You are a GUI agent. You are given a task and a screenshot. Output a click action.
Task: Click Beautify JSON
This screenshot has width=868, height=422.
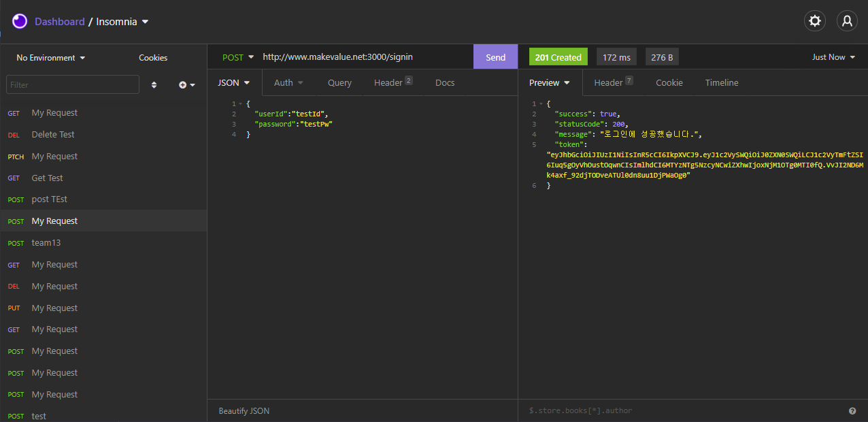244,411
